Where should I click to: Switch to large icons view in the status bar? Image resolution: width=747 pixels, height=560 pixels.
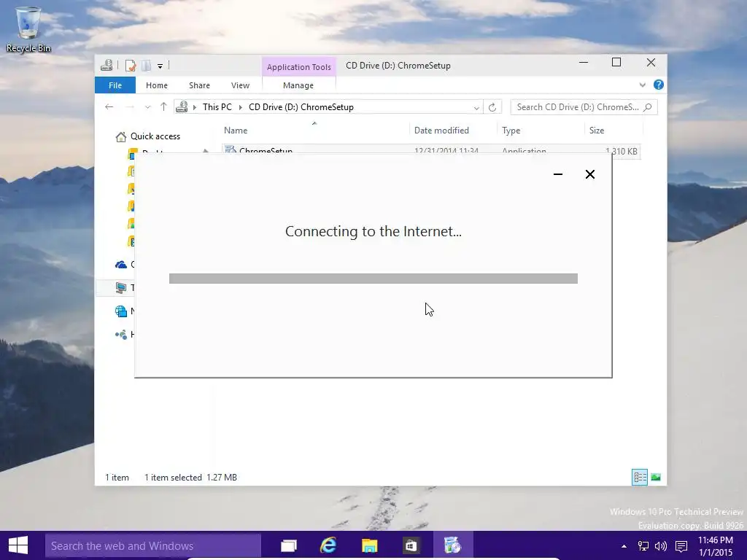coord(656,477)
